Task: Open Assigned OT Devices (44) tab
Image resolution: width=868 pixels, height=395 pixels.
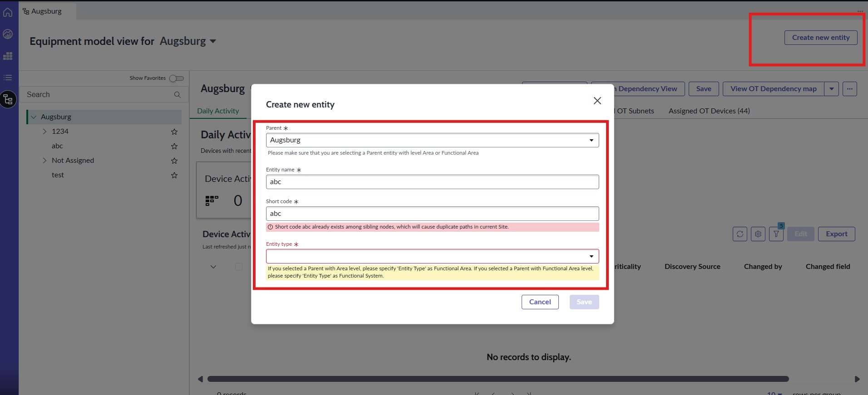Action: click(709, 111)
